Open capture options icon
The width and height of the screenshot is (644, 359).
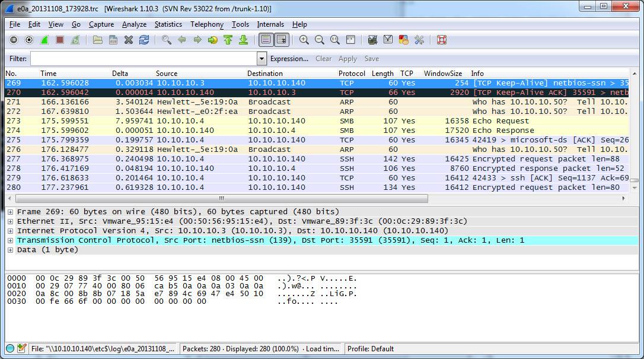pos(29,40)
